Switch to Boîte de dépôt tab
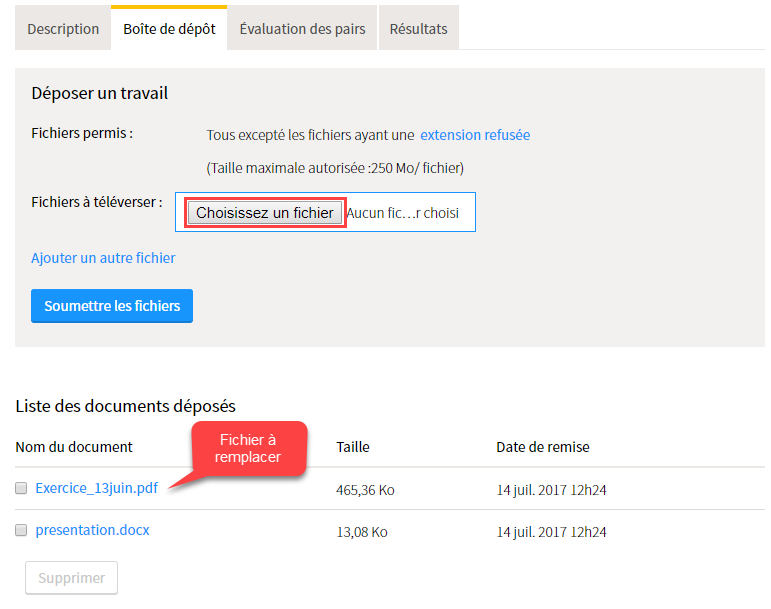This screenshot has width=771, height=609. [169, 29]
